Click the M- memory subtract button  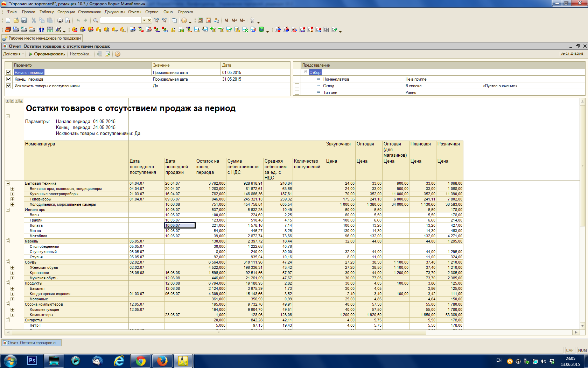(242, 20)
